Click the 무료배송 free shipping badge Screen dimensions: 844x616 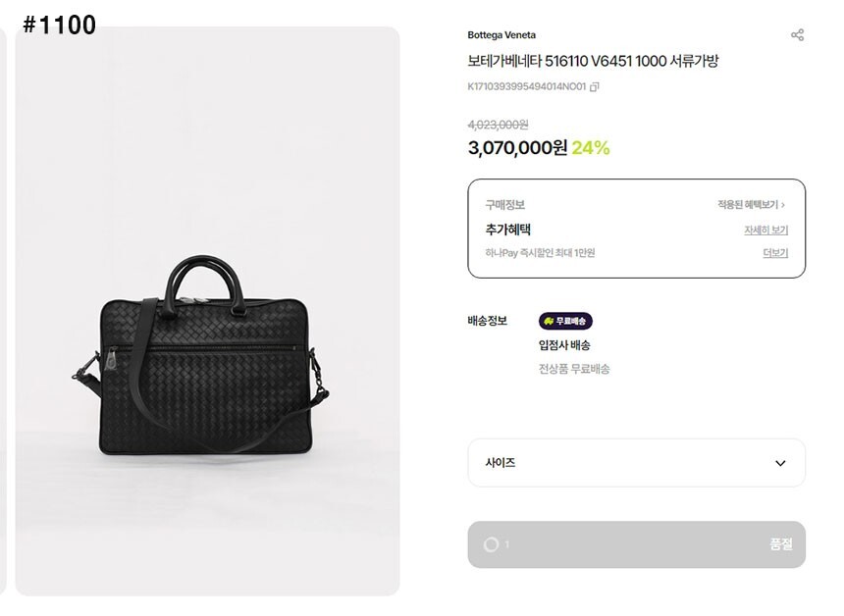pos(565,321)
